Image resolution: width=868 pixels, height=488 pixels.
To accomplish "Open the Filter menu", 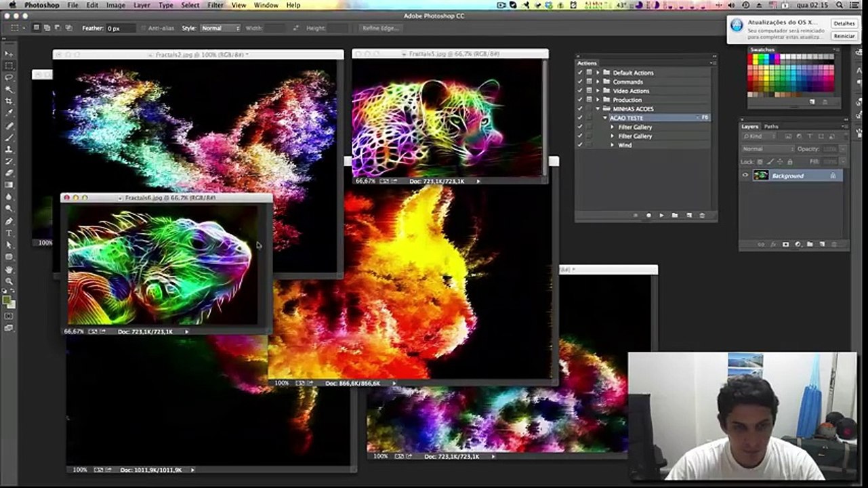I will 215,5.
